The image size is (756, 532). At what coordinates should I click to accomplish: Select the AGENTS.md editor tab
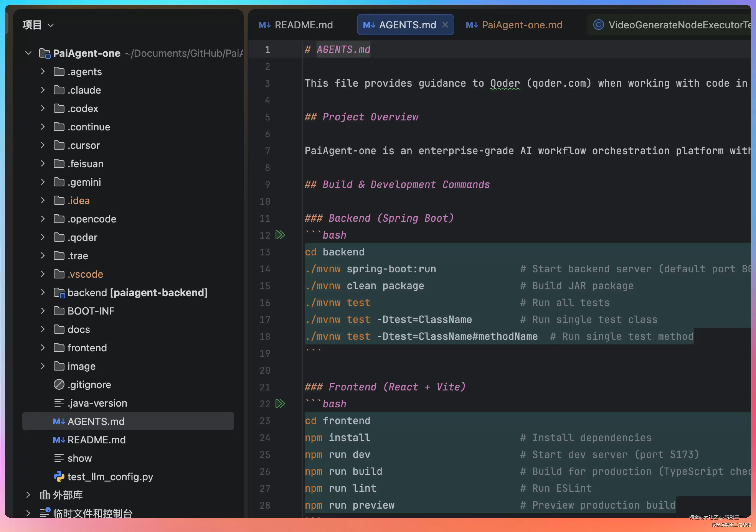[405, 25]
